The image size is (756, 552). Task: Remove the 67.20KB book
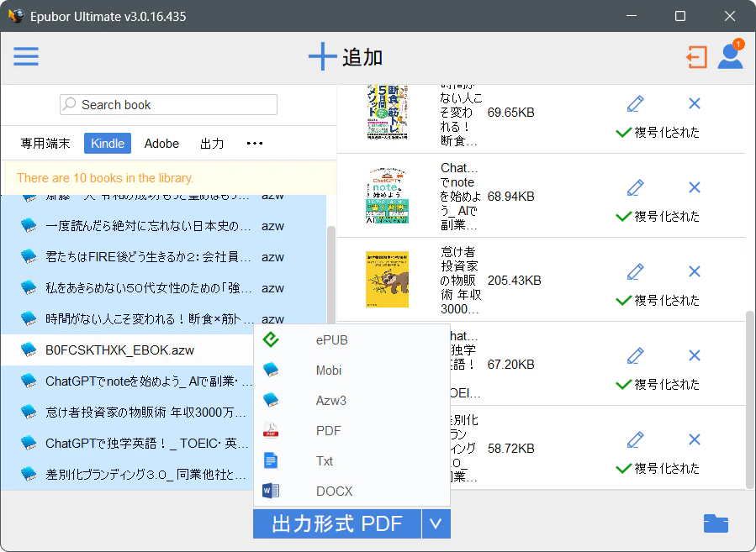(x=695, y=355)
